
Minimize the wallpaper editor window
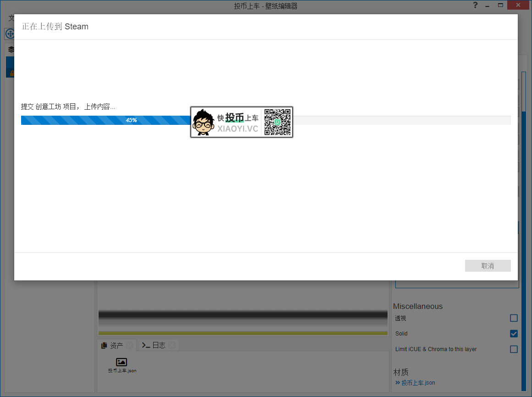pyautogui.click(x=487, y=6)
